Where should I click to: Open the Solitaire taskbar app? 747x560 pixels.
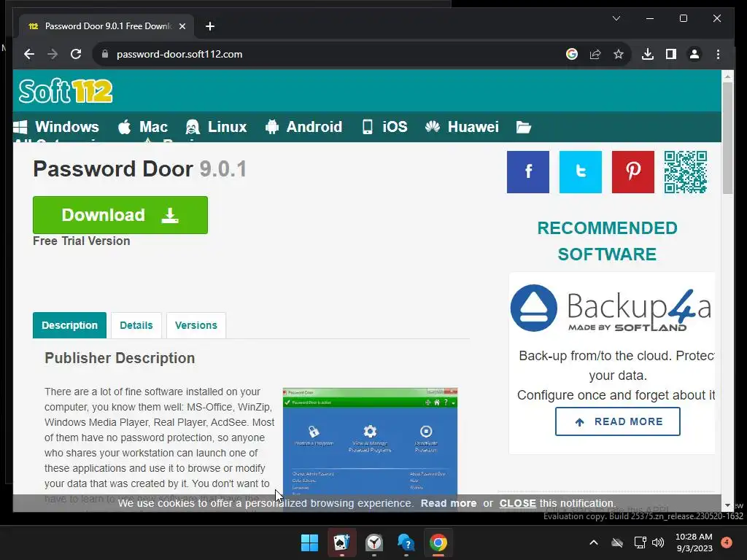[341, 542]
